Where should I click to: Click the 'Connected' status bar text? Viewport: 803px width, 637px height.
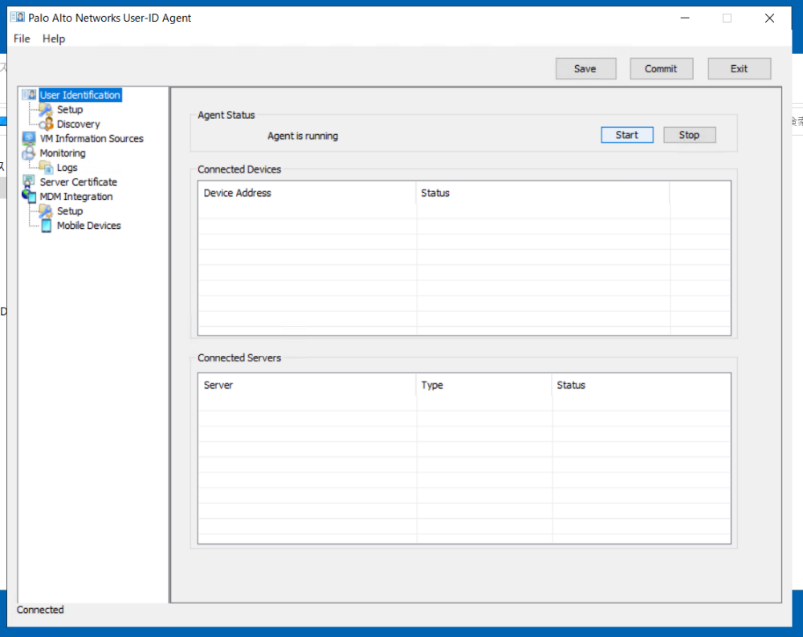point(40,609)
